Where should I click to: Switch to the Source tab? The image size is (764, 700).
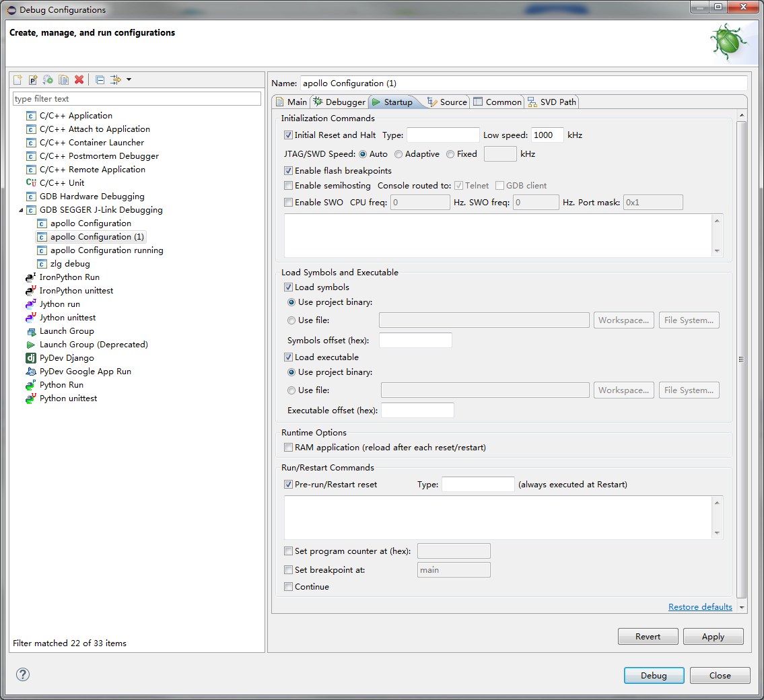(x=447, y=102)
